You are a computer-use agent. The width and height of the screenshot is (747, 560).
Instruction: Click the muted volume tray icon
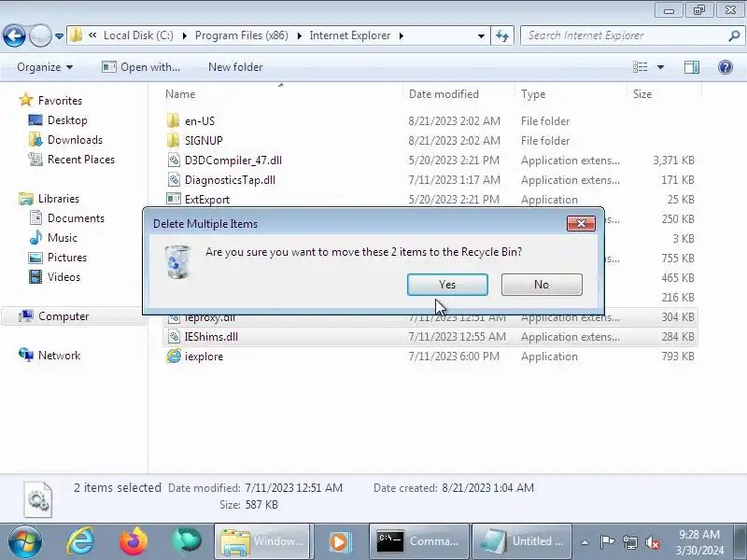tap(652, 542)
